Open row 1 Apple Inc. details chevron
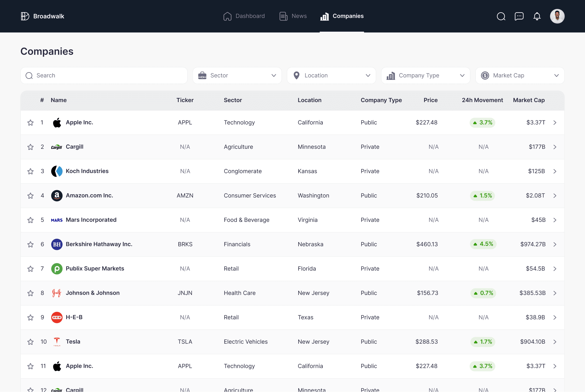 point(555,123)
